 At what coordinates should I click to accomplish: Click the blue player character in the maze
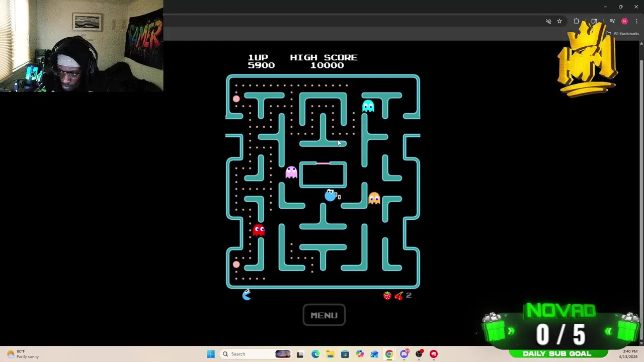point(331,195)
